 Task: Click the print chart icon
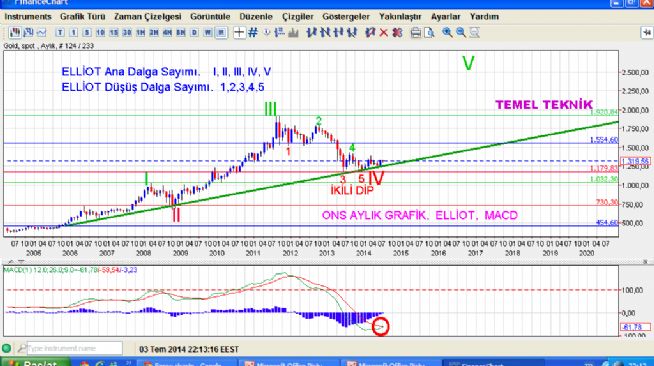416,33
